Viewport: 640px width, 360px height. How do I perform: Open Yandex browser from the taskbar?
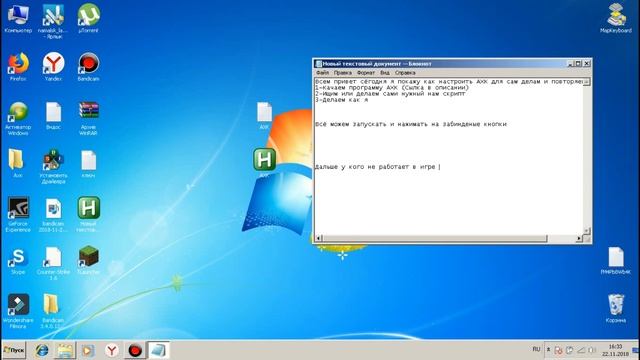pos(111,350)
